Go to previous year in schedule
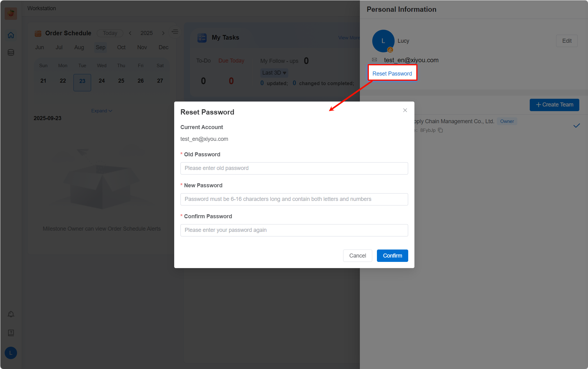This screenshot has width=588, height=369. (130, 33)
